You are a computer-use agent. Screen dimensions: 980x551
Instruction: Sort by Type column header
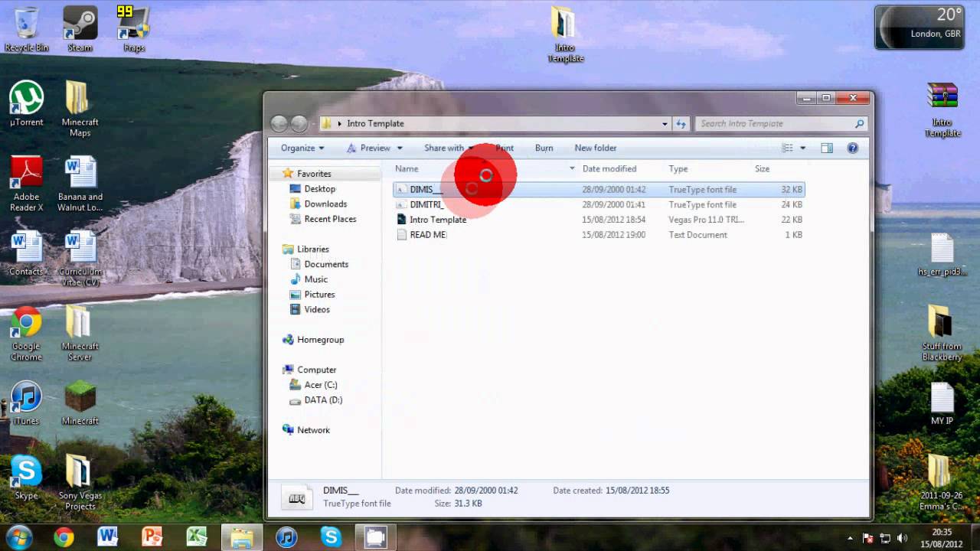point(678,168)
